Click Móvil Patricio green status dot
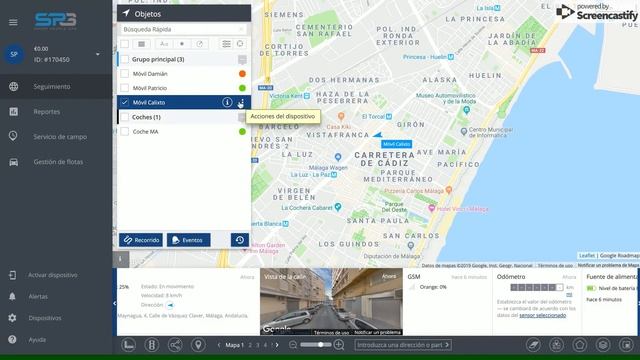 coord(242,88)
